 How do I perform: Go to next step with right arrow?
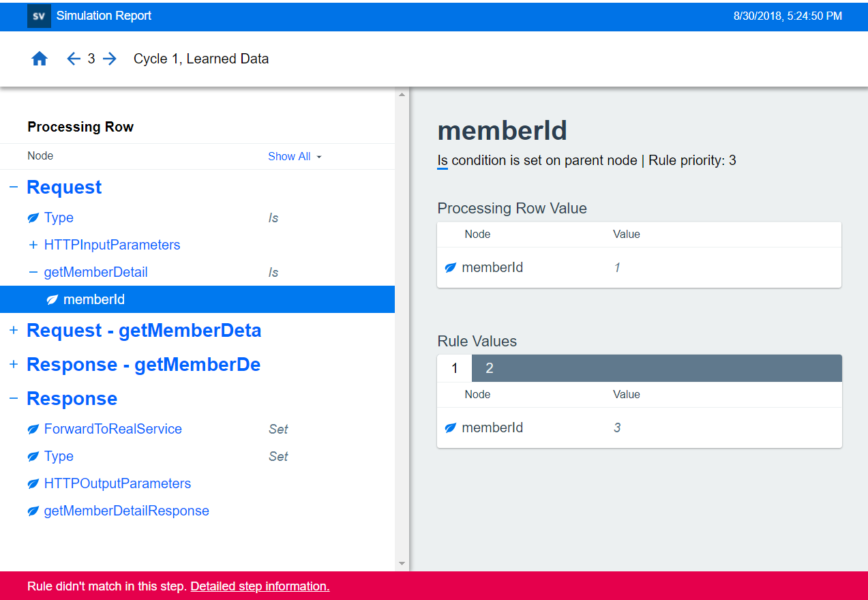click(x=110, y=59)
